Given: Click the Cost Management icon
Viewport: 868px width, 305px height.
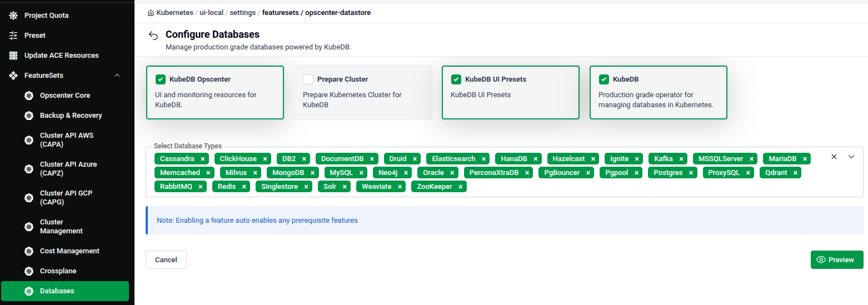Looking at the screenshot, I should coord(29,251).
